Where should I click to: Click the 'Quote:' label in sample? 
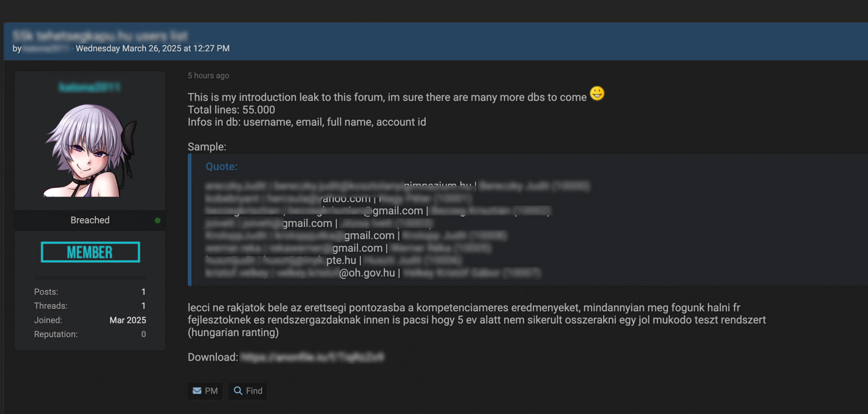click(x=221, y=167)
